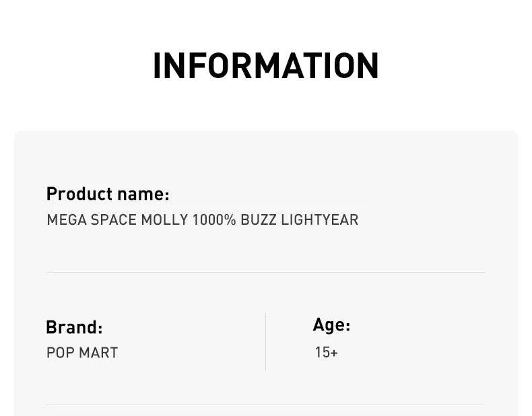Click the colon after 'Product name'

pos(167,195)
